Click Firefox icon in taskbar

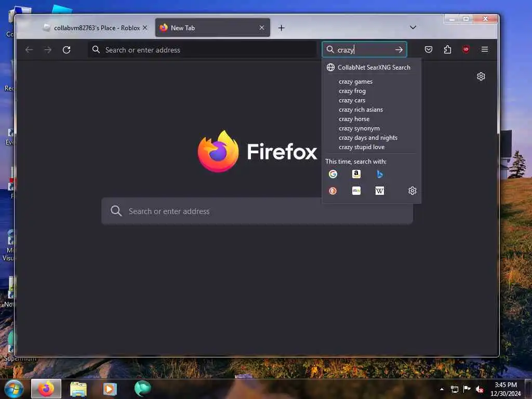46,389
